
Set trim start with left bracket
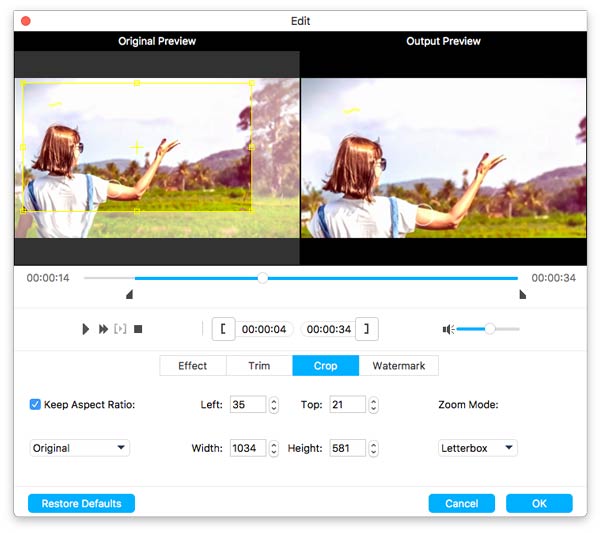click(223, 329)
